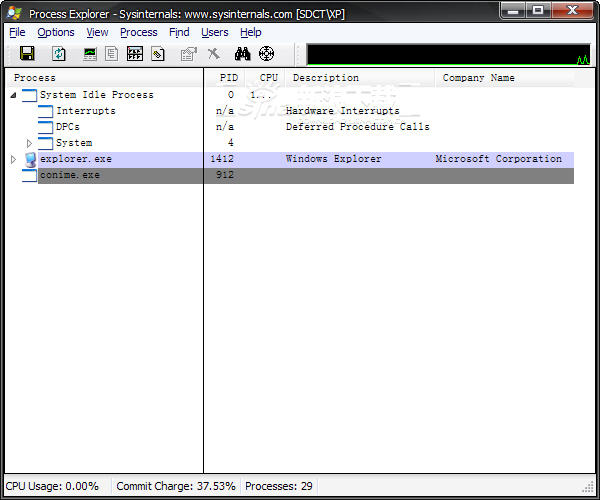Click the explorer.exe process icon
Viewport: 600px width, 500px height.
30,160
